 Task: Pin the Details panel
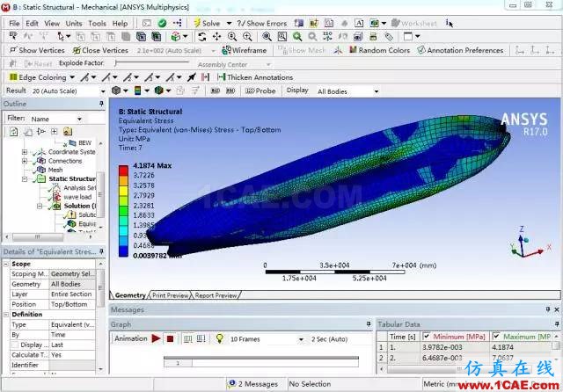coord(102,251)
